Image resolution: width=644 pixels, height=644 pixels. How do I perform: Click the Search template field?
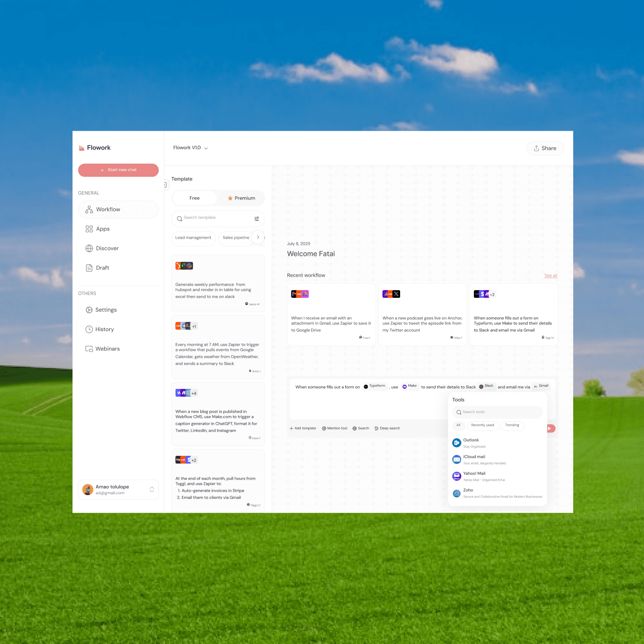pyautogui.click(x=218, y=218)
